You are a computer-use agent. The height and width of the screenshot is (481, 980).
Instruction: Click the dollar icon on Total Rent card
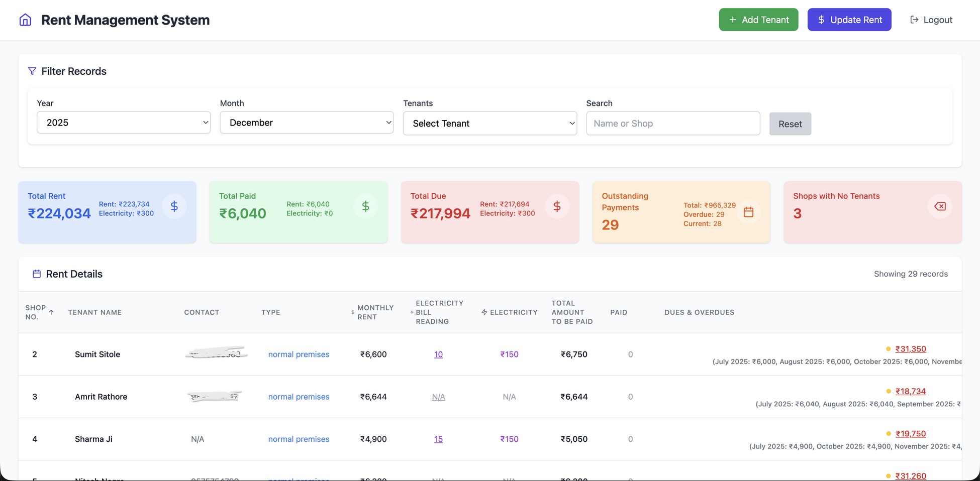tap(174, 206)
